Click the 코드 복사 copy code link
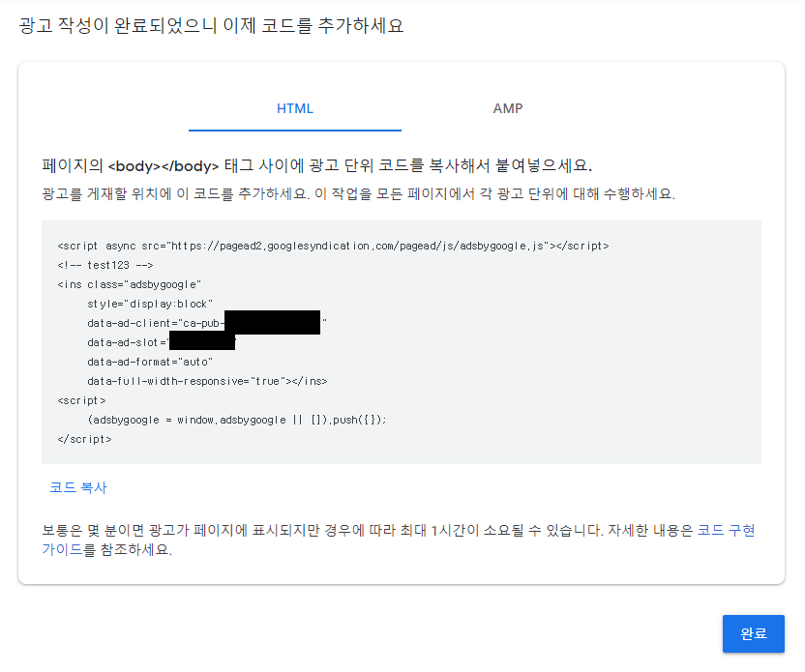805x672 pixels. pos(78,487)
